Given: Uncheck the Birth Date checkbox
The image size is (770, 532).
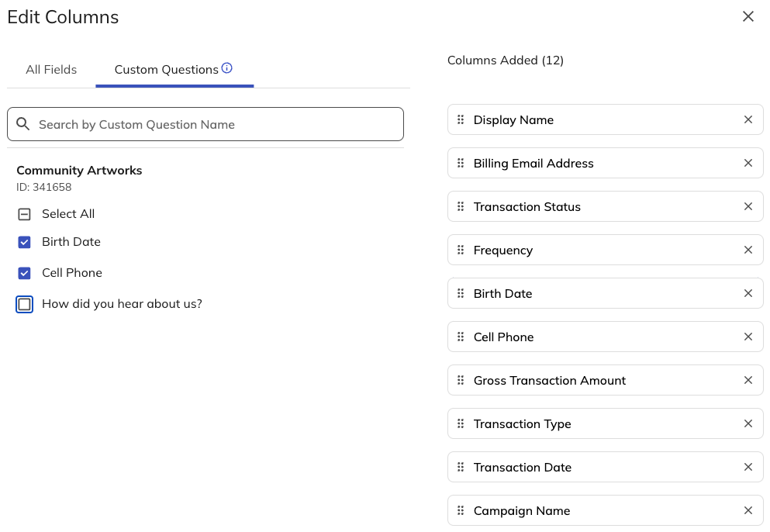Looking at the screenshot, I should pyautogui.click(x=24, y=242).
